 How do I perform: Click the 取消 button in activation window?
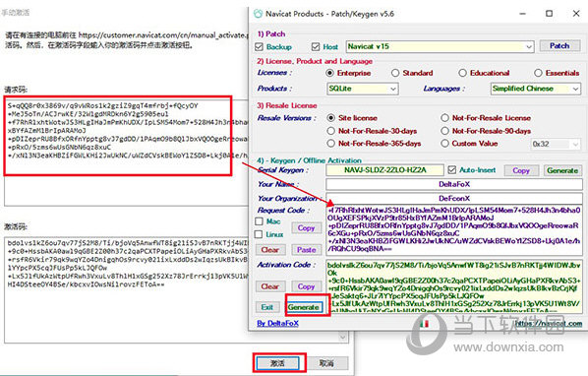click(326, 363)
